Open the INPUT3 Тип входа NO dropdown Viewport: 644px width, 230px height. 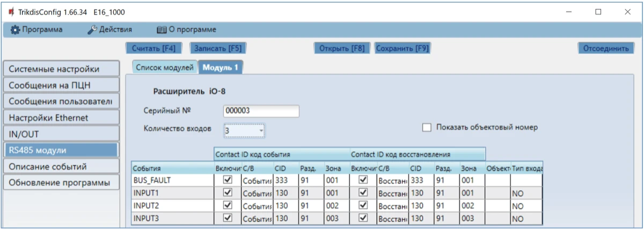click(x=525, y=219)
